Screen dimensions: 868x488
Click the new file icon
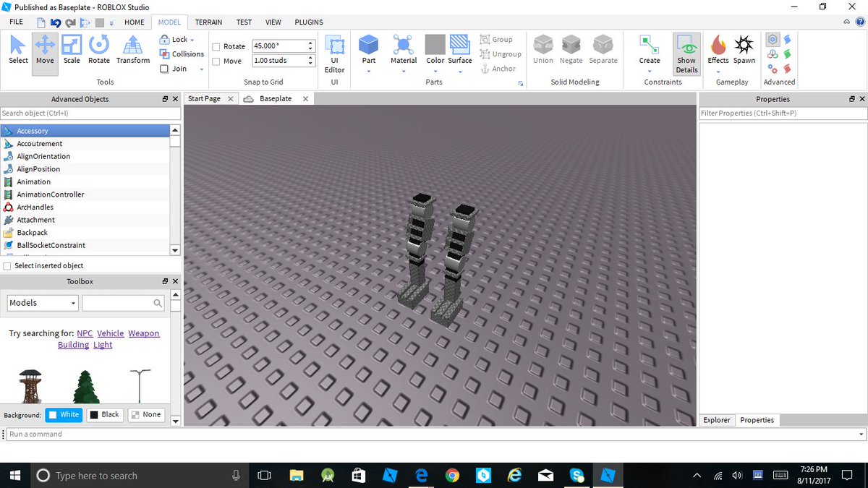tap(41, 22)
